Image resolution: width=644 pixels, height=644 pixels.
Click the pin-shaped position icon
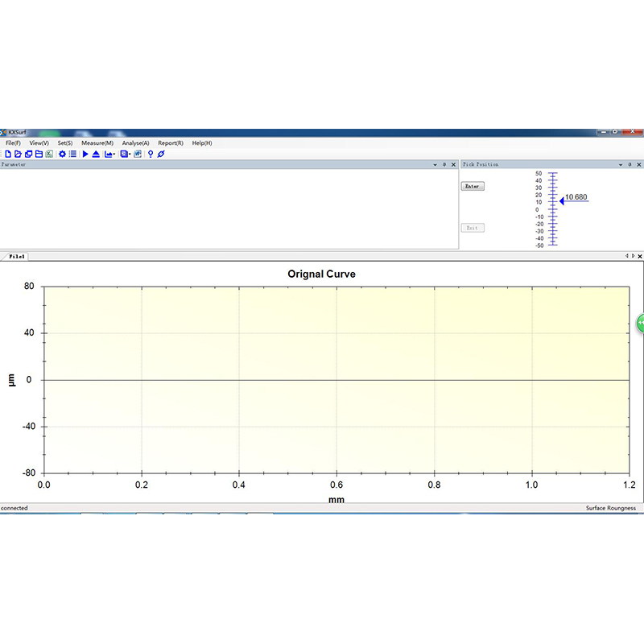[151, 154]
